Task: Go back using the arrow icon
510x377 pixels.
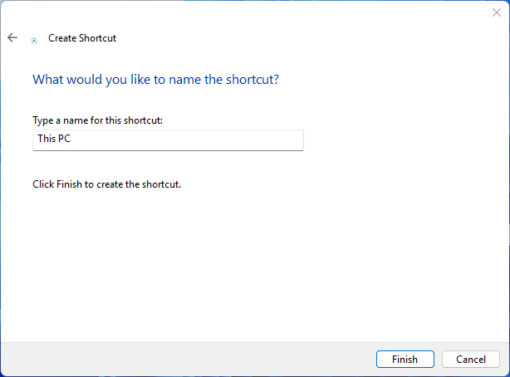Action: tap(12, 38)
